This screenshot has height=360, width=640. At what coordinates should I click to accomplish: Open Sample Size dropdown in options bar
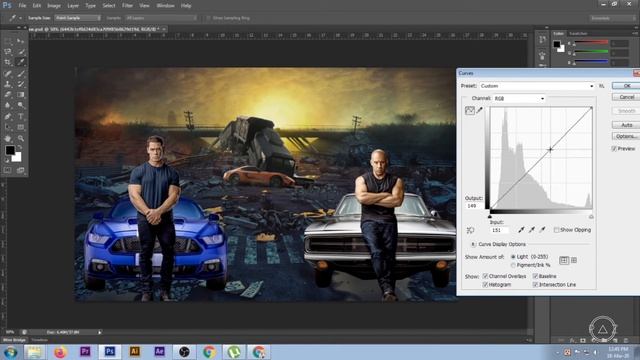point(78,18)
